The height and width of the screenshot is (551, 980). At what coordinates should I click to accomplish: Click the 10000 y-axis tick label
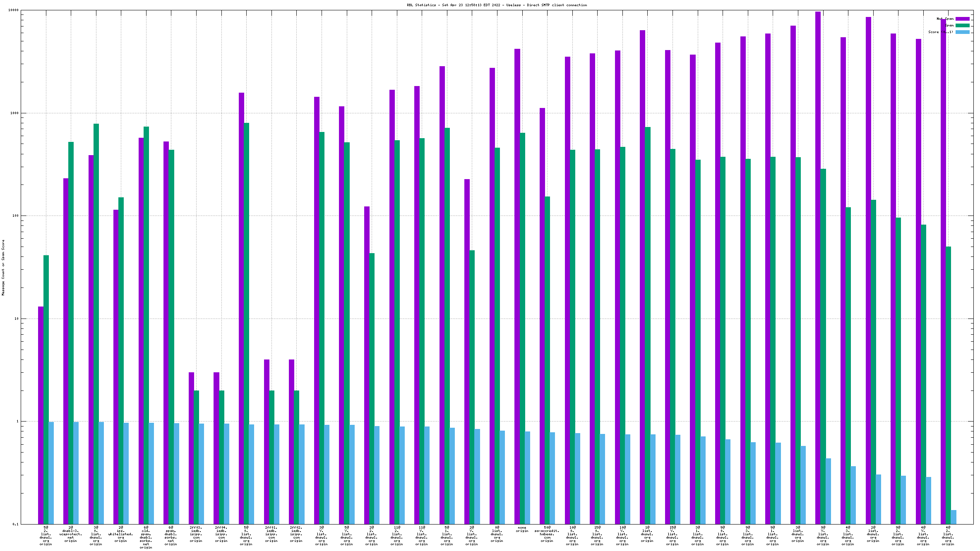coord(14,10)
